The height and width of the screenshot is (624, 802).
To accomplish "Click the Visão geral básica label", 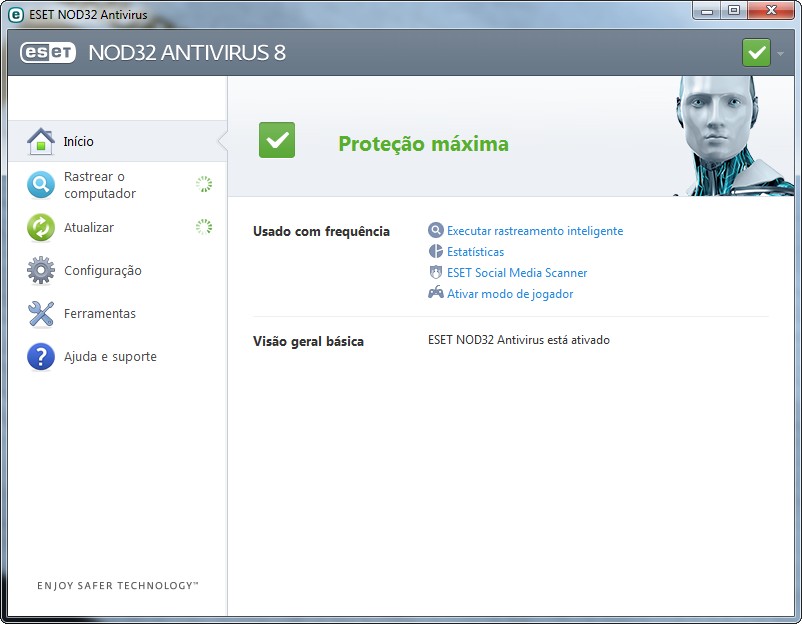I will pyautogui.click(x=308, y=341).
